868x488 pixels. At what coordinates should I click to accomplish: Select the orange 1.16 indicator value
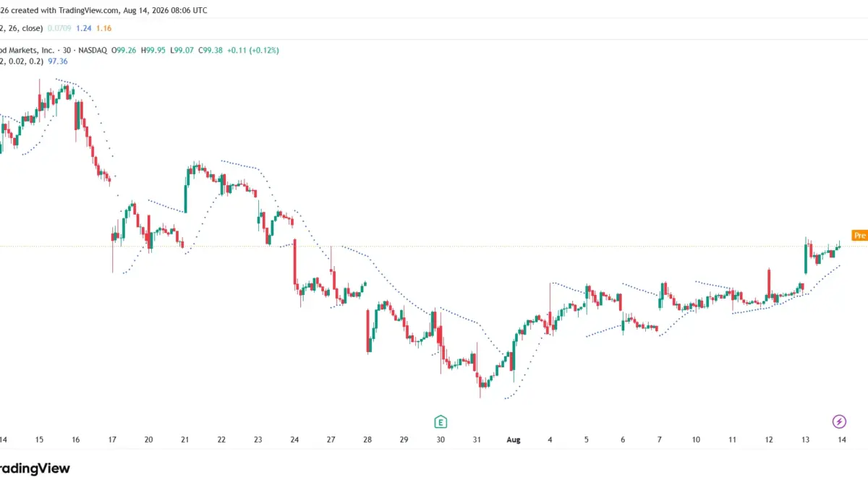[x=103, y=28]
